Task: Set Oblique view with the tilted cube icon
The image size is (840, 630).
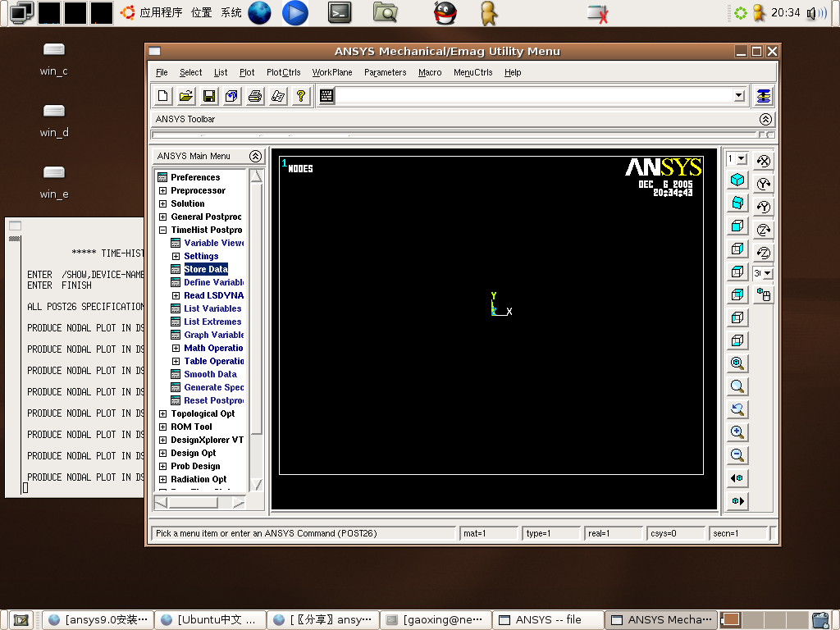Action: click(737, 203)
